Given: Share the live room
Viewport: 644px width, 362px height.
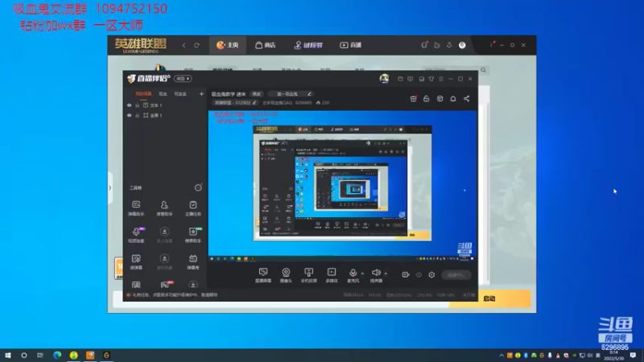Looking at the screenshot, I should click(x=467, y=98).
